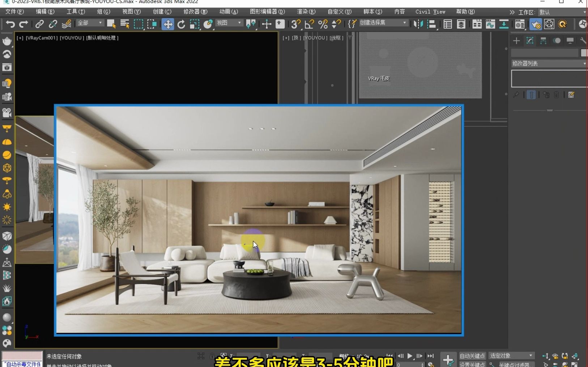Viewport: 588px width, 367px height.
Task: Click the Undo arrow icon
Action: pos(10,24)
